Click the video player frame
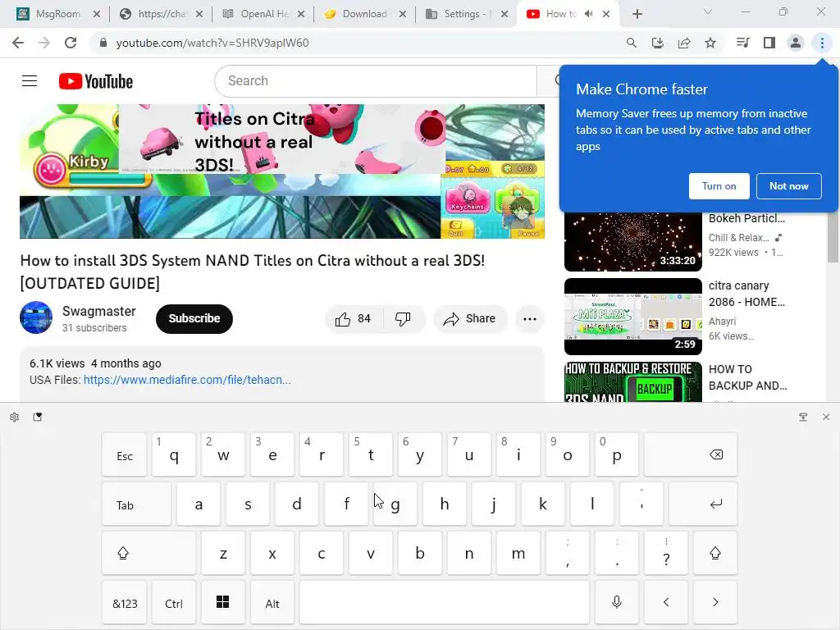This screenshot has height=630, width=840. coord(282,171)
